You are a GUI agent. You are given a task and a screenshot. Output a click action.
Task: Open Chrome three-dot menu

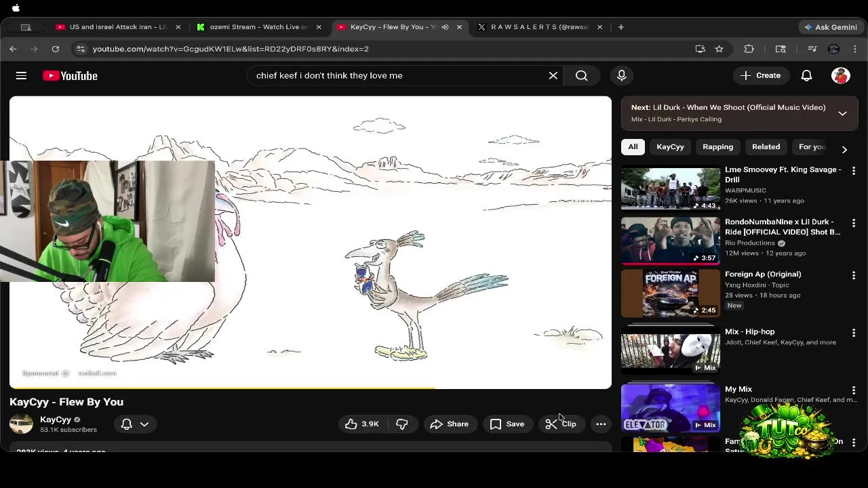tap(855, 49)
